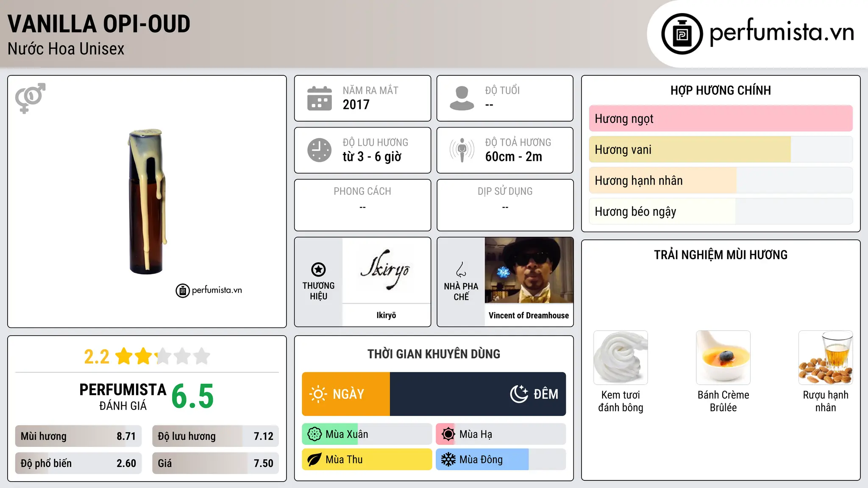The image size is (868, 488).
Task: Click the PERFUMISTA ĐÁNH GIÁ label
Action: pos(123,396)
